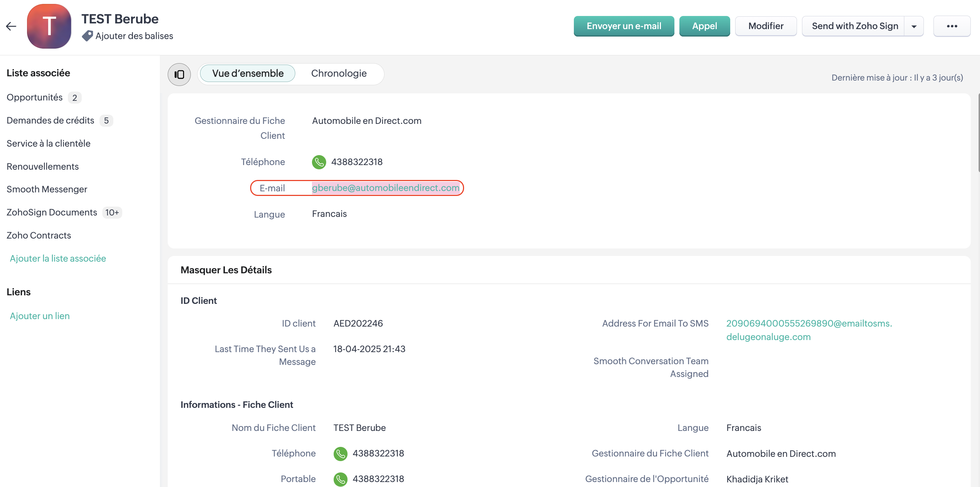The width and height of the screenshot is (980, 487).
Task: Select the Vue d'ensemble tab
Action: pyautogui.click(x=248, y=73)
